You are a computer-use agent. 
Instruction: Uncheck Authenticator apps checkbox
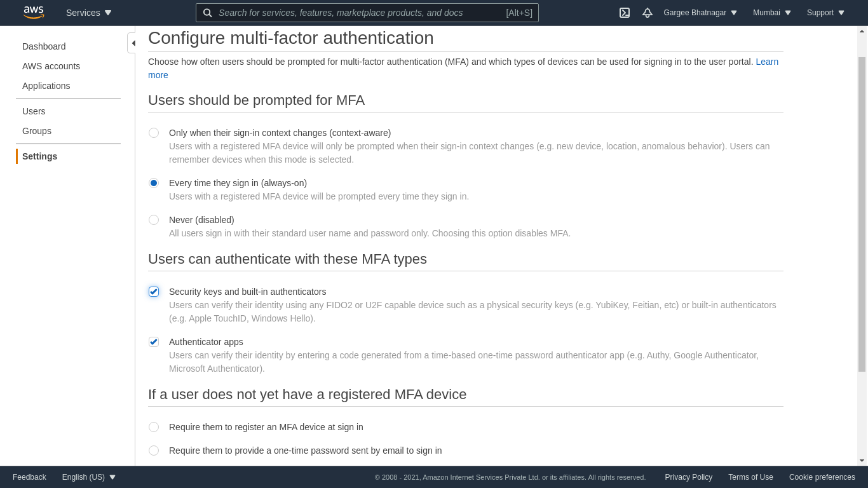pyautogui.click(x=154, y=342)
